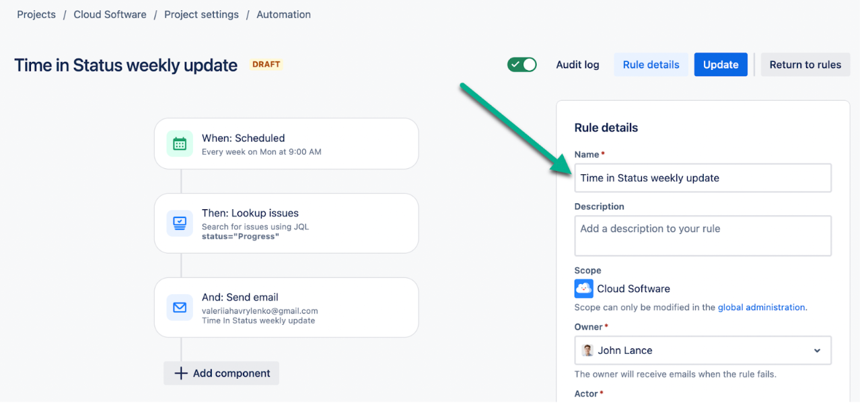Click the calendar icon in the Scheduled trigger
The image size is (868, 405).
180,144
